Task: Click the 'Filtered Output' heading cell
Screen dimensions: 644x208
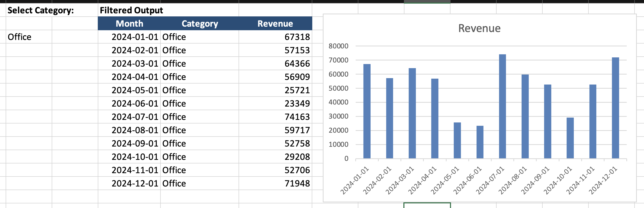Action: (131, 10)
